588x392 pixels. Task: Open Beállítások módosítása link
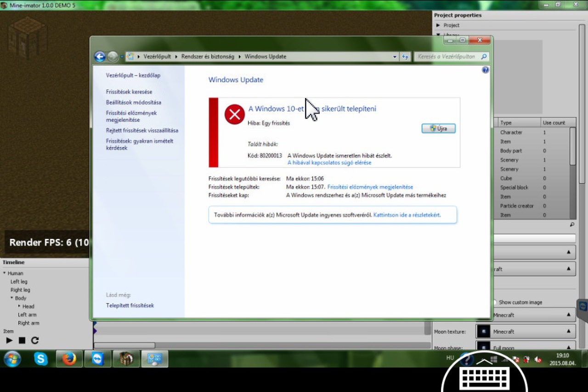(134, 102)
